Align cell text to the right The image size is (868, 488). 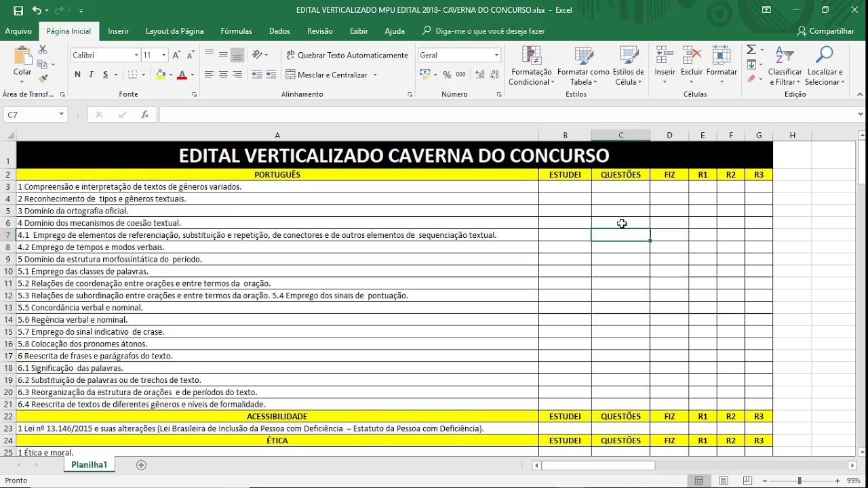tap(237, 75)
